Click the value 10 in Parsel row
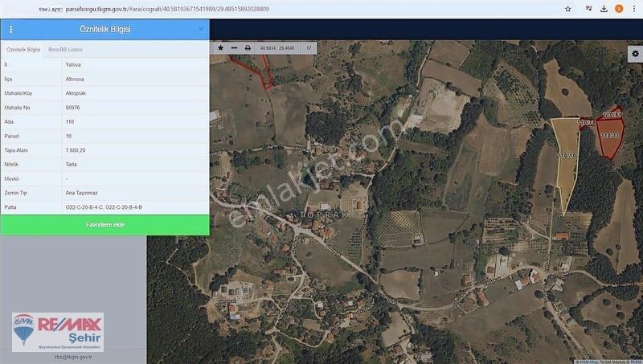Screen dimensions: 643x364 (x=68, y=136)
